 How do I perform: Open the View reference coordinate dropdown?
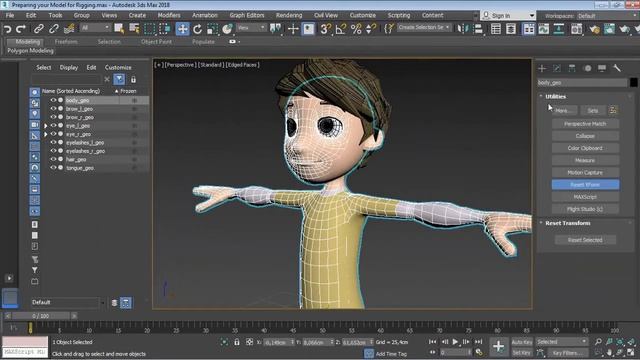(251, 28)
